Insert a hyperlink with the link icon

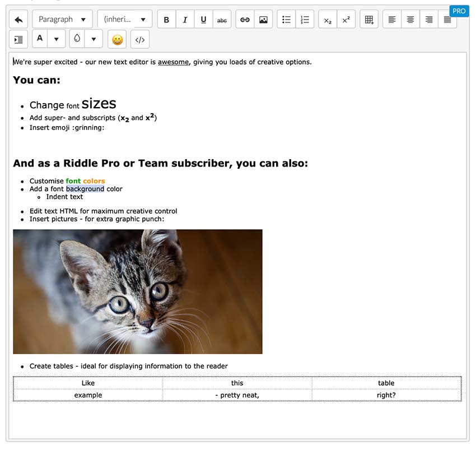pyautogui.click(x=245, y=20)
